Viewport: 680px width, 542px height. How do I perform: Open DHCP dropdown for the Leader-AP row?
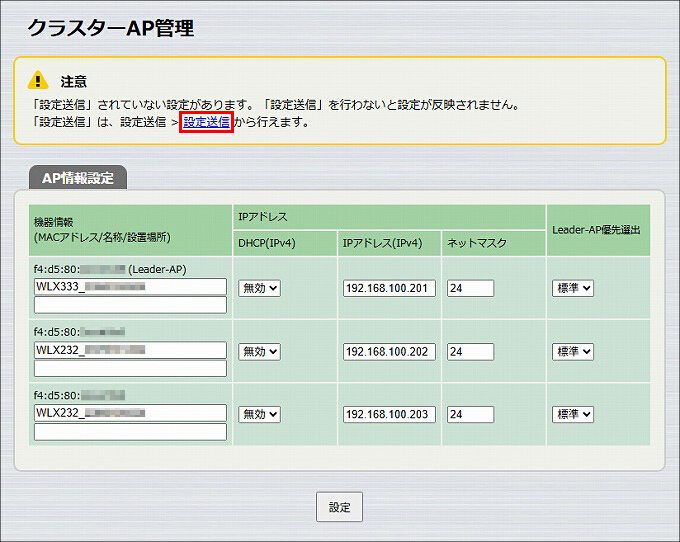tap(259, 288)
